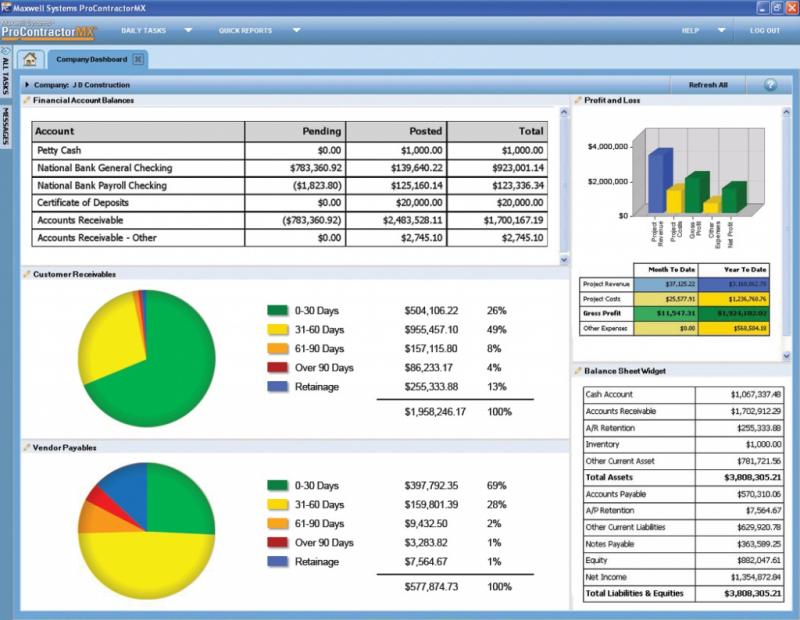Screen dimensions: 800x620
Task: Close the Company Dashboard tab
Action: [138, 59]
